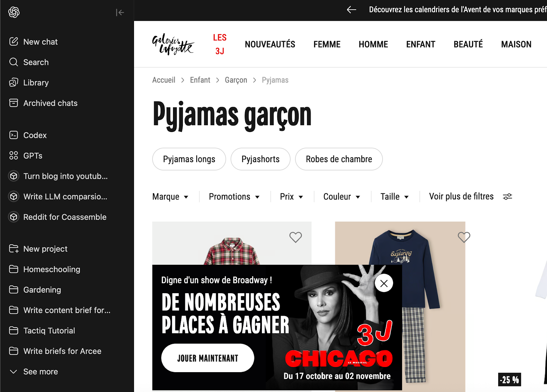
Task: Open the Taille filter dropdown
Action: (x=395, y=197)
